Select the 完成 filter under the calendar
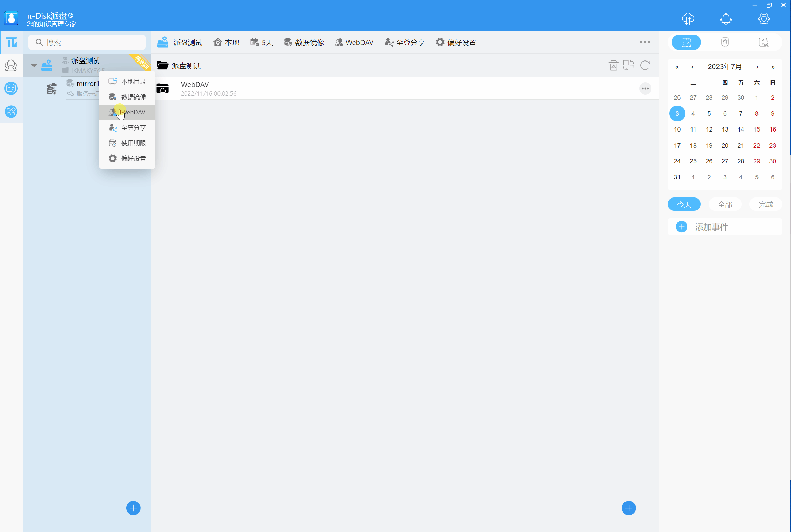 766,204
